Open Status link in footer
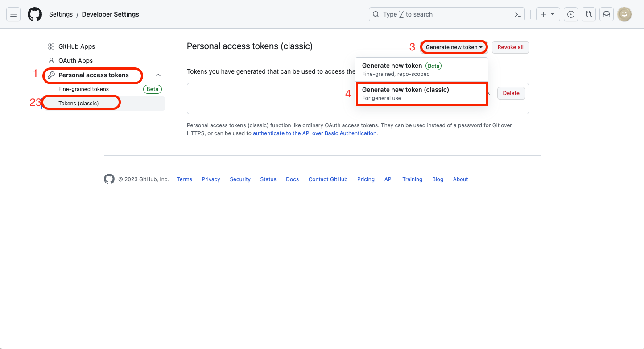This screenshot has height=349, width=644. tap(268, 179)
